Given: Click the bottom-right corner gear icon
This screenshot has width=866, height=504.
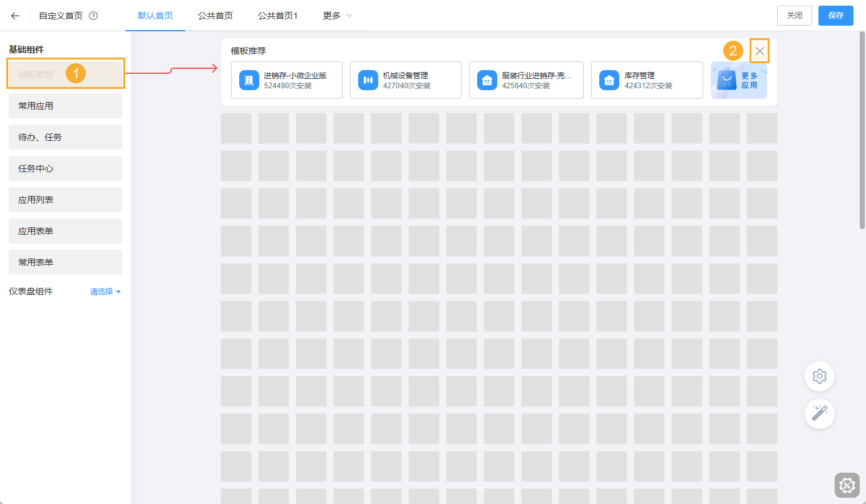Looking at the screenshot, I should [847, 485].
